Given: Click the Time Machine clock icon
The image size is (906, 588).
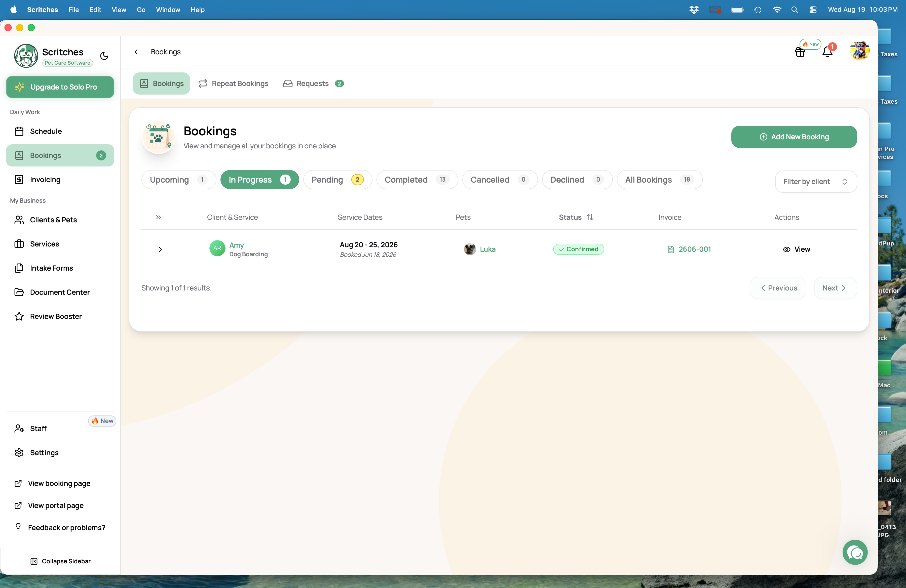Looking at the screenshot, I should pyautogui.click(x=758, y=10).
